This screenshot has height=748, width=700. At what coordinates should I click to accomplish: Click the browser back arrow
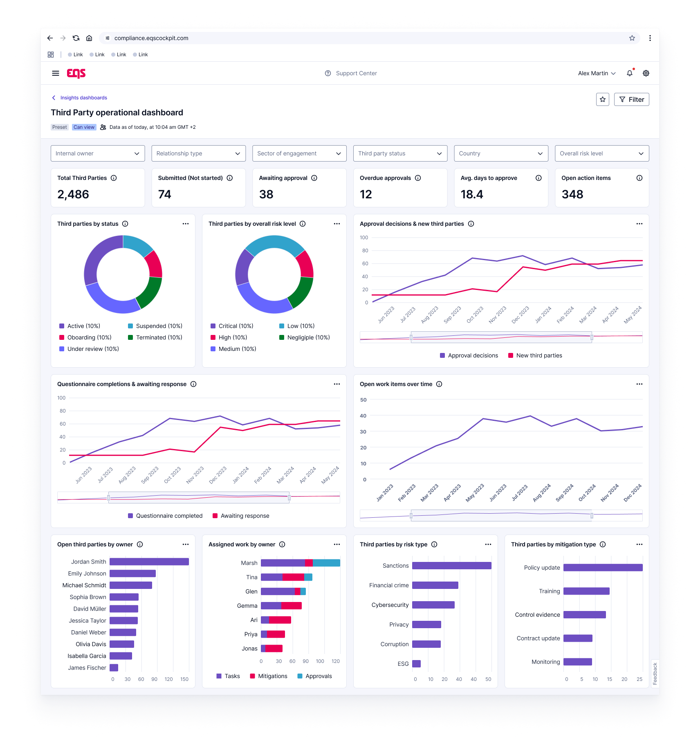(50, 38)
